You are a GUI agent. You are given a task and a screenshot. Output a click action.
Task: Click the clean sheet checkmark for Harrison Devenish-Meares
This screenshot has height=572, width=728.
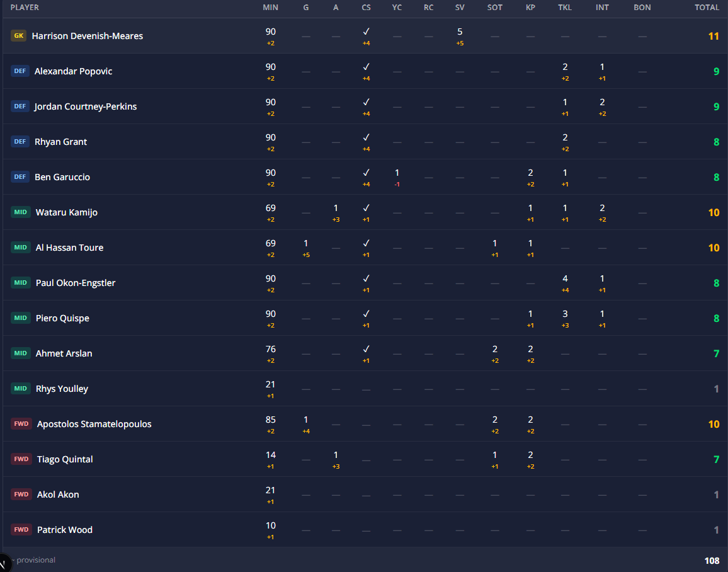(367, 31)
